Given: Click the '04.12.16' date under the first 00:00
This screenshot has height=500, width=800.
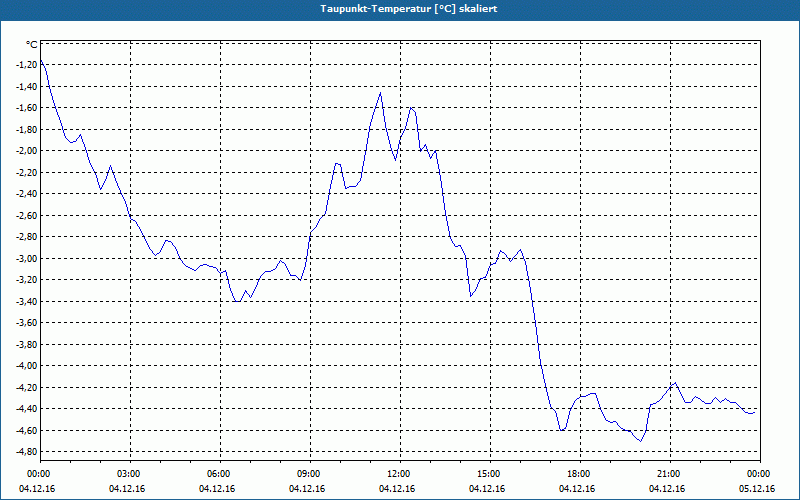Looking at the screenshot, I should pyautogui.click(x=37, y=489).
